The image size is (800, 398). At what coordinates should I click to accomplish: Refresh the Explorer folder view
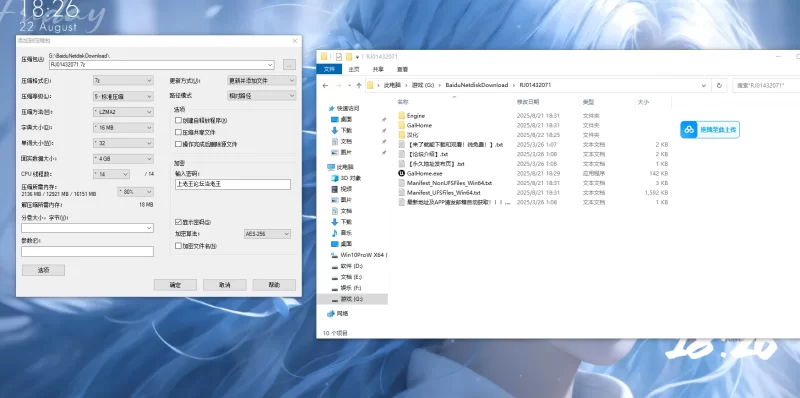[719, 85]
